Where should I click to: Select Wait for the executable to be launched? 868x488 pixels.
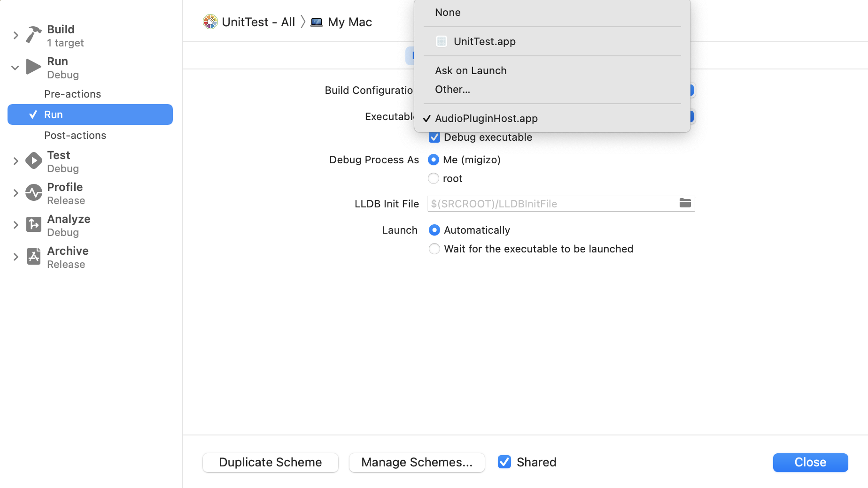pos(434,249)
